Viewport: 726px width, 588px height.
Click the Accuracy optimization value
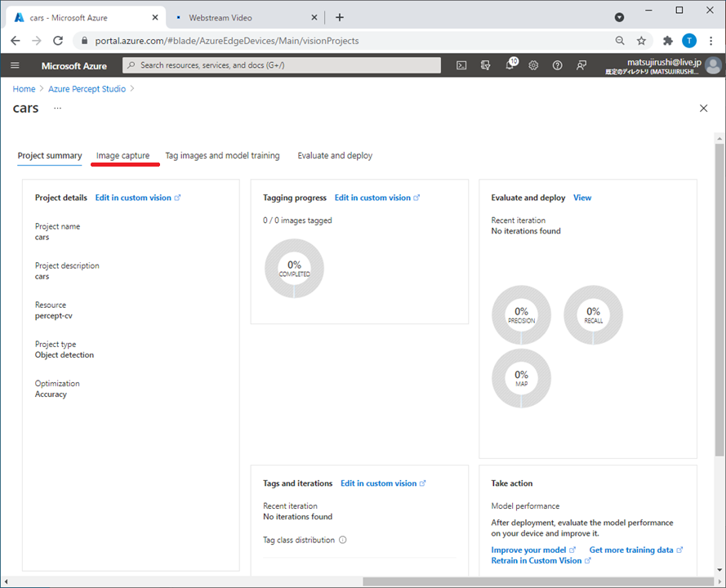51,394
